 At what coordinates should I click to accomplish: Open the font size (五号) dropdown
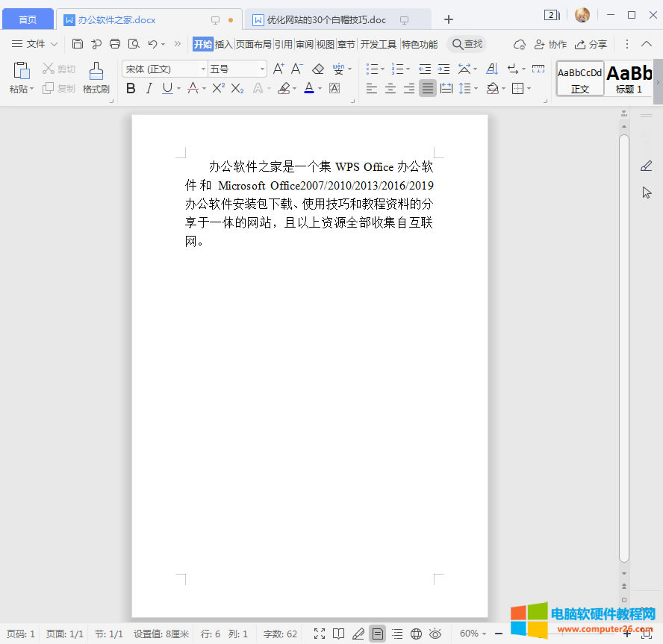coord(261,68)
